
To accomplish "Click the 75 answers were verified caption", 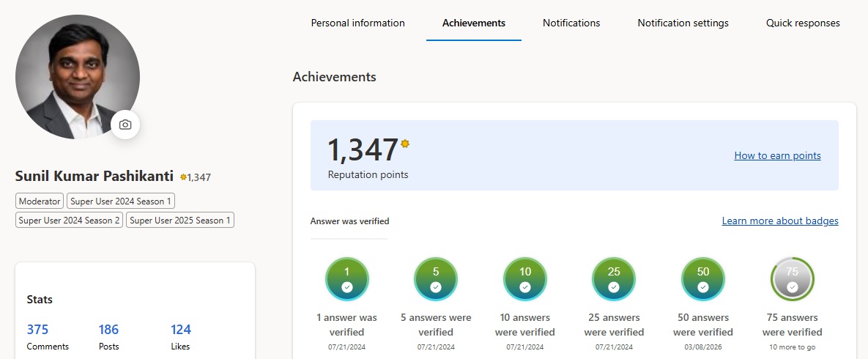I will tap(792, 325).
